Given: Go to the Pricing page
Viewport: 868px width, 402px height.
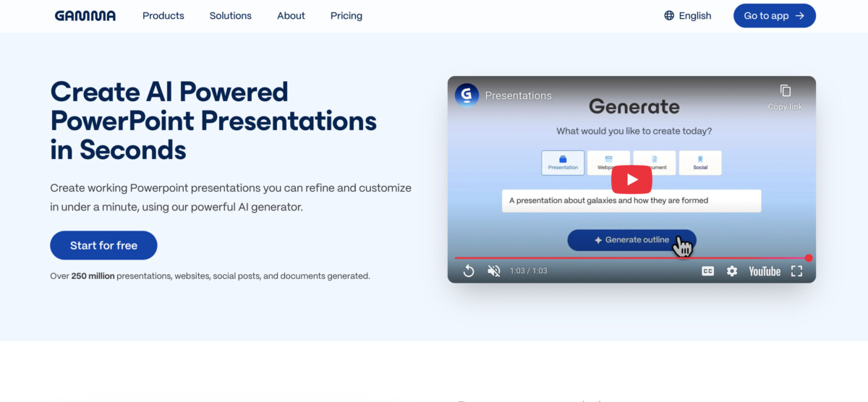Looking at the screenshot, I should pyautogui.click(x=346, y=15).
